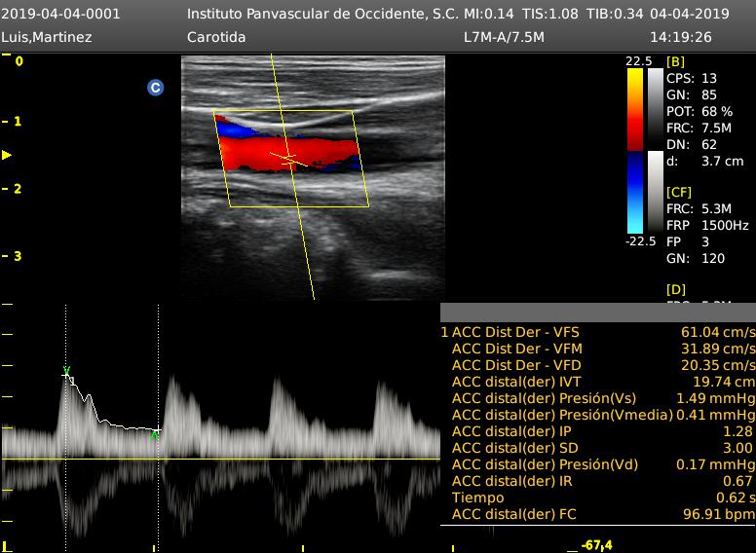Select the [CF] color flow header
The image size is (756, 553).
(x=678, y=193)
